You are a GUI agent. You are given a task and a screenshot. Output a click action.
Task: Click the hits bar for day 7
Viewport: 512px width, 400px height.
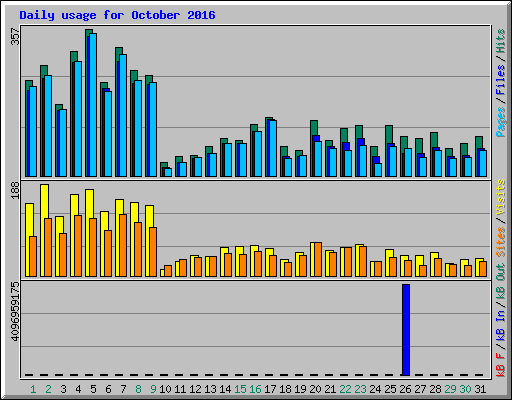pyautogui.click(x=119, y=112)
